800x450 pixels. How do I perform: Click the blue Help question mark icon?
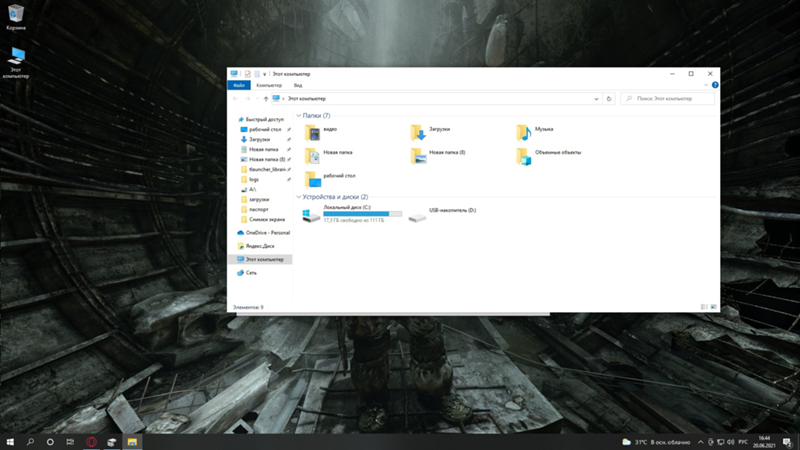[715, 85]
